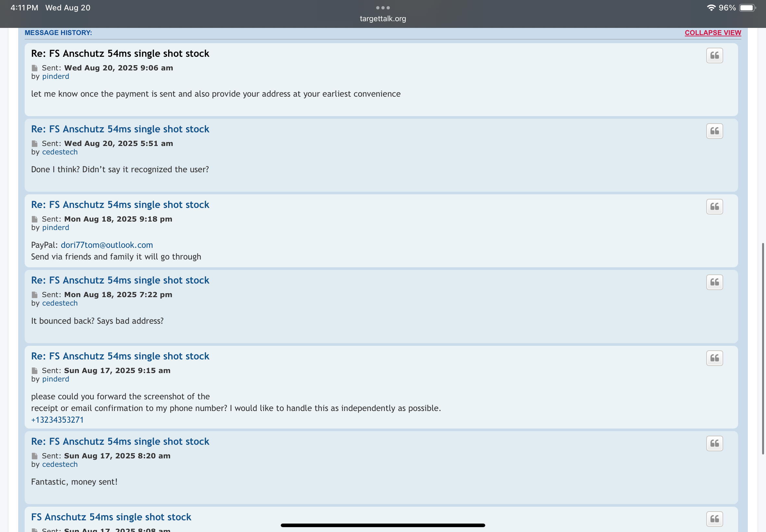Quote the 'Fantastic, money sent!' message
The height and width of the screenshot is (532, 766).
point(714,443)
